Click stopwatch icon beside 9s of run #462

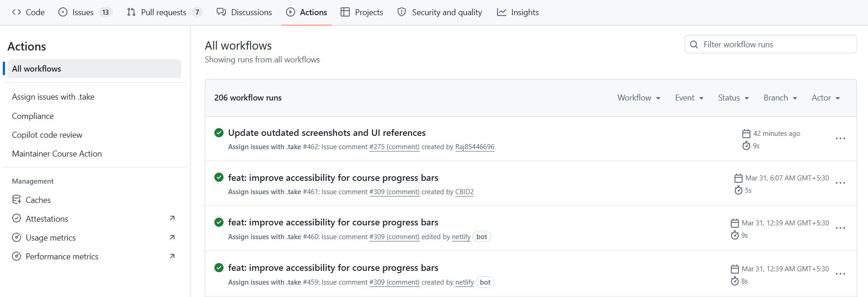coord(746,146)
